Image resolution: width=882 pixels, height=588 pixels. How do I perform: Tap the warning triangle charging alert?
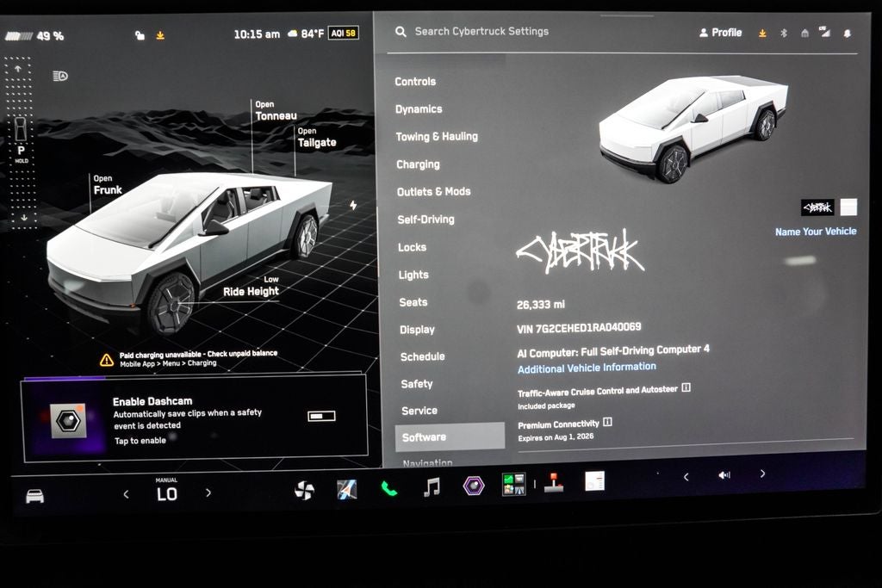tap(106, 360)
